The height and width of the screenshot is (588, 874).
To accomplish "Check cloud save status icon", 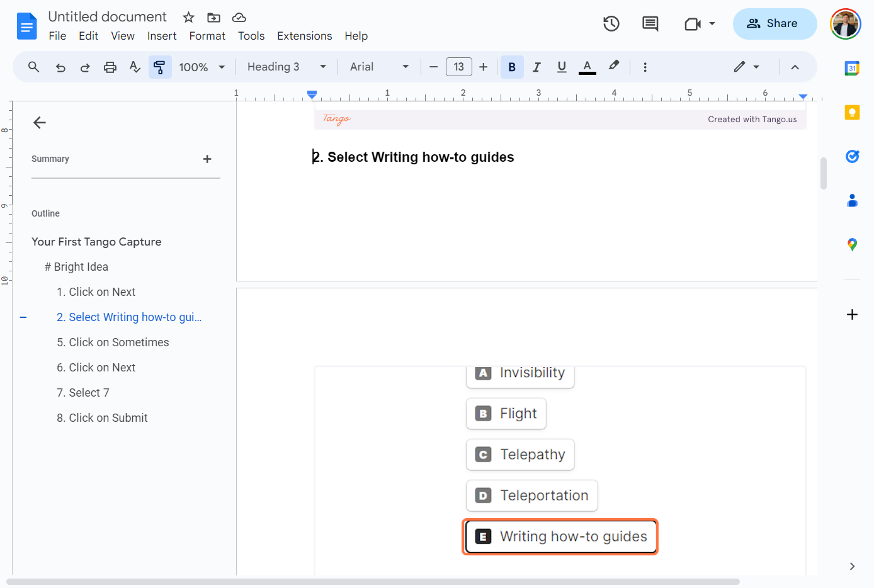I will tap(239, 17).
